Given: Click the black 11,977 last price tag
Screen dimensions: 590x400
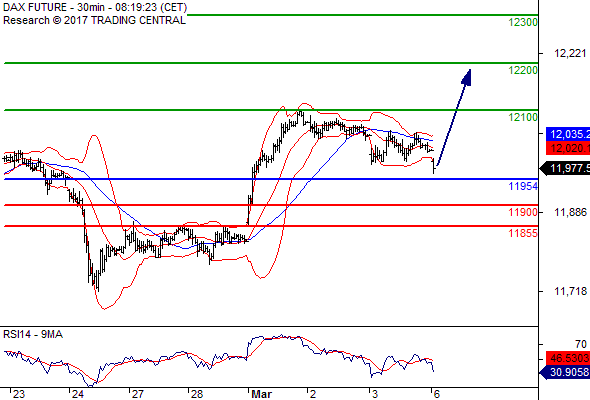Looking at the screenshot, I should click(566, 168).
